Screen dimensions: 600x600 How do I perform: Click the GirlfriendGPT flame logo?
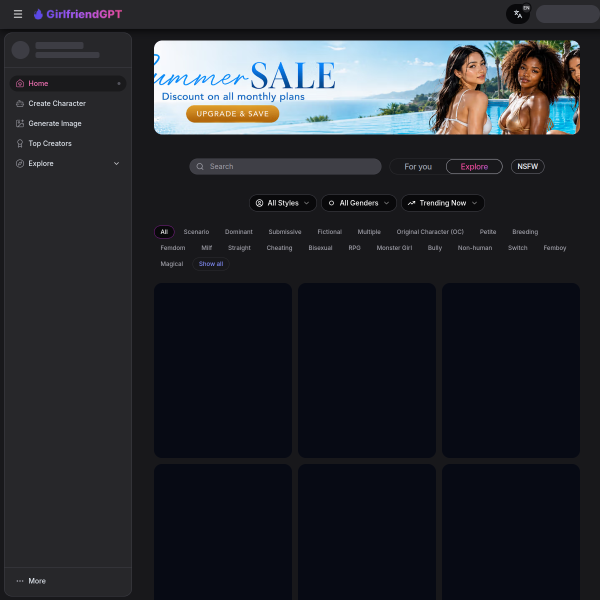(x=38, y=14)
